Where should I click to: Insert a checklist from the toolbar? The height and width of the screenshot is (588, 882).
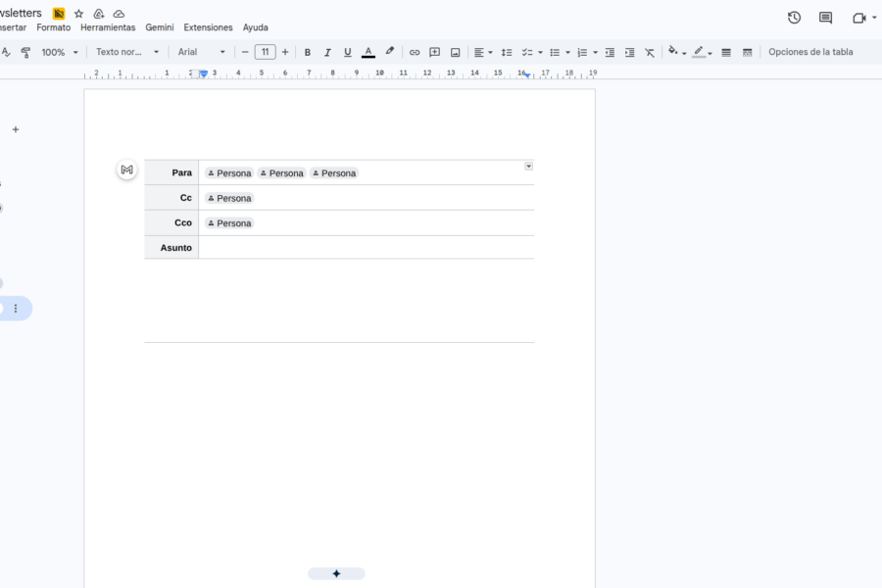click(x=527, y=52)
